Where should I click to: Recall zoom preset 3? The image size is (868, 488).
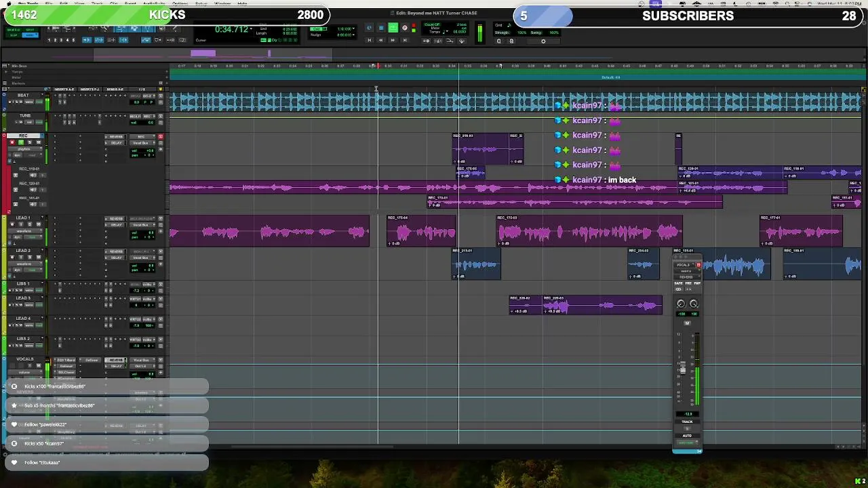coord(61,40)
